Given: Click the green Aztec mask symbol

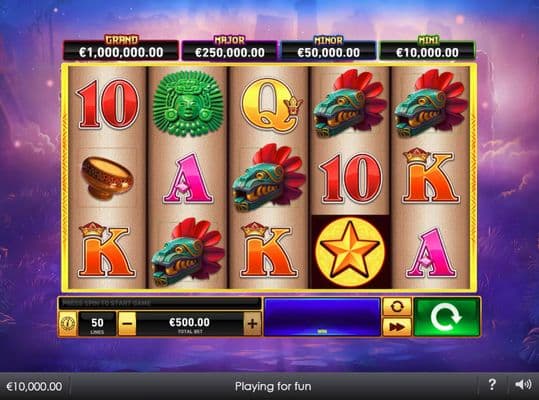Looking at the screenshot, I should point(188,103).
